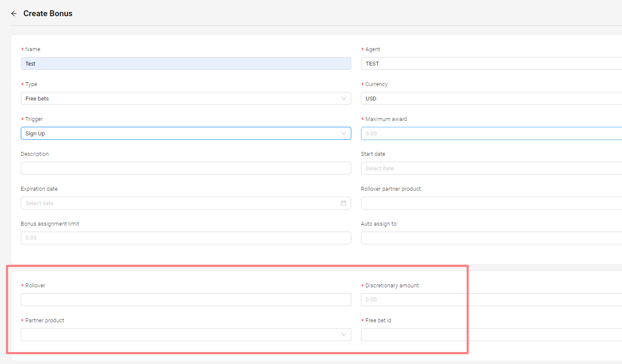This screenshot has height=364, width=622.
Task: Click the Currency field showing USD
Action: 468,98
